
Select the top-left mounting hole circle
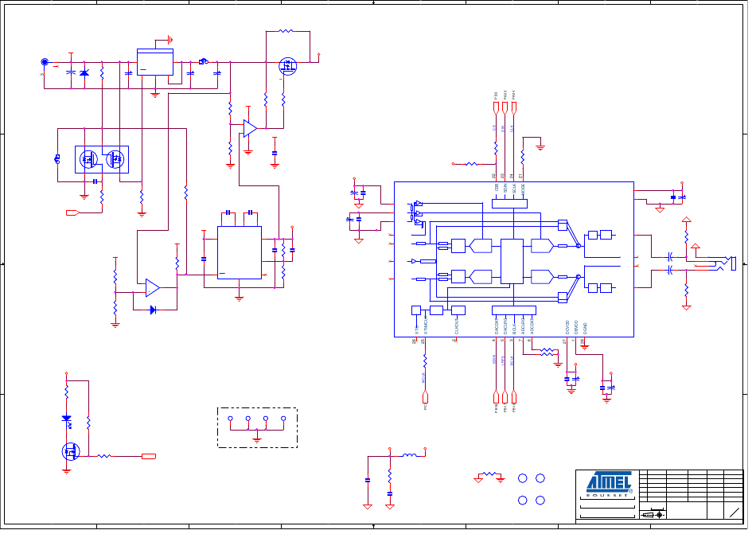pos(523,478)
